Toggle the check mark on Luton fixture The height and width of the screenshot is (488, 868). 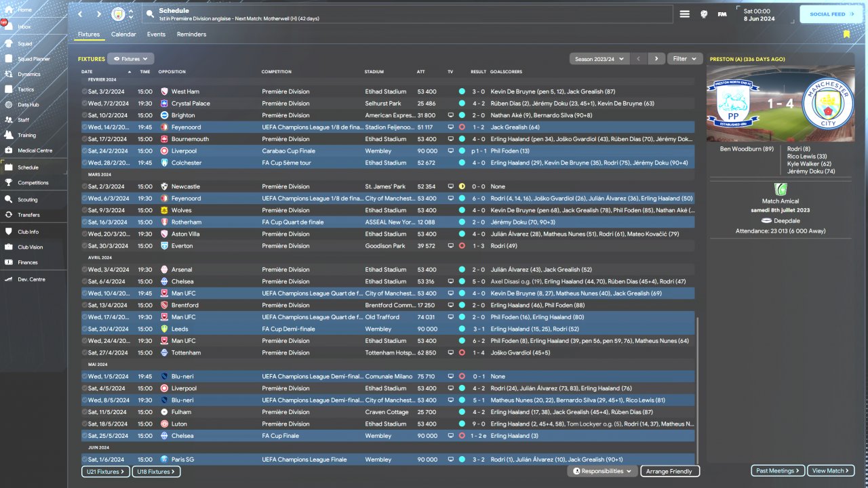pos(84,424)
